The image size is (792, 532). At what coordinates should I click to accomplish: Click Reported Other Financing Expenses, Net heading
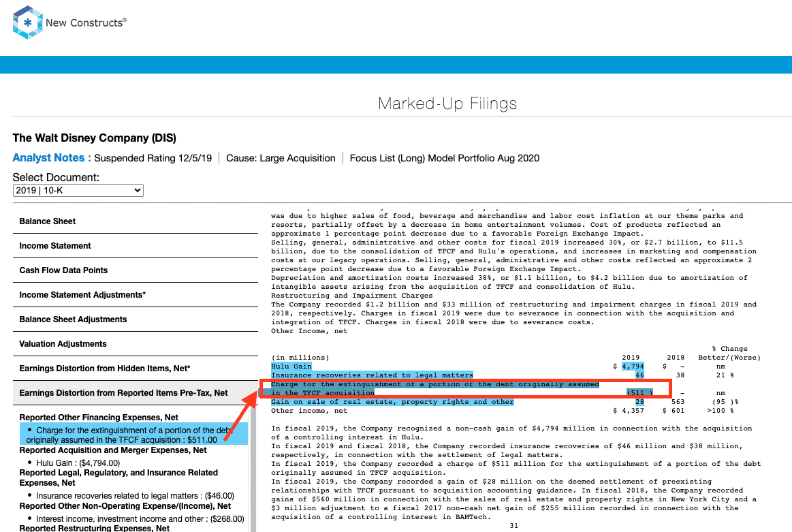pos(99,418)
